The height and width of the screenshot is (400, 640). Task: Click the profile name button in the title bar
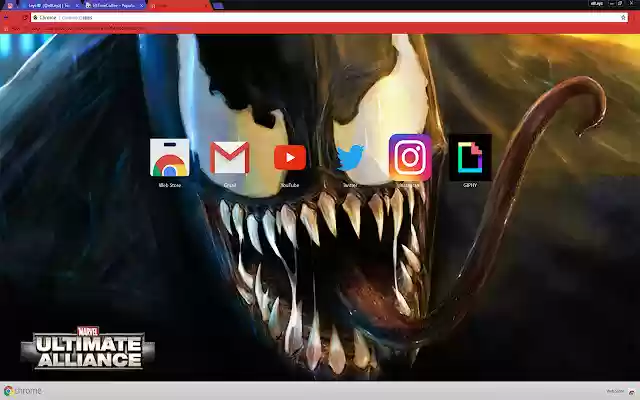tap(597, 3)
